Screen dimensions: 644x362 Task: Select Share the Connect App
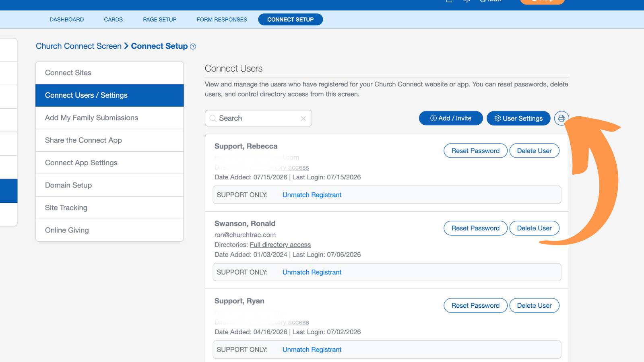tap(109, 140)
